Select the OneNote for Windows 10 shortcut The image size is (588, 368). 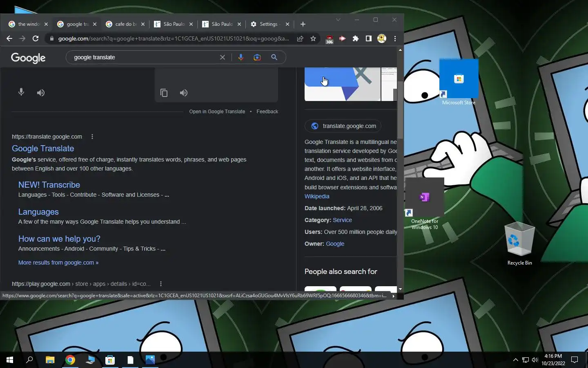pos(425,204)
